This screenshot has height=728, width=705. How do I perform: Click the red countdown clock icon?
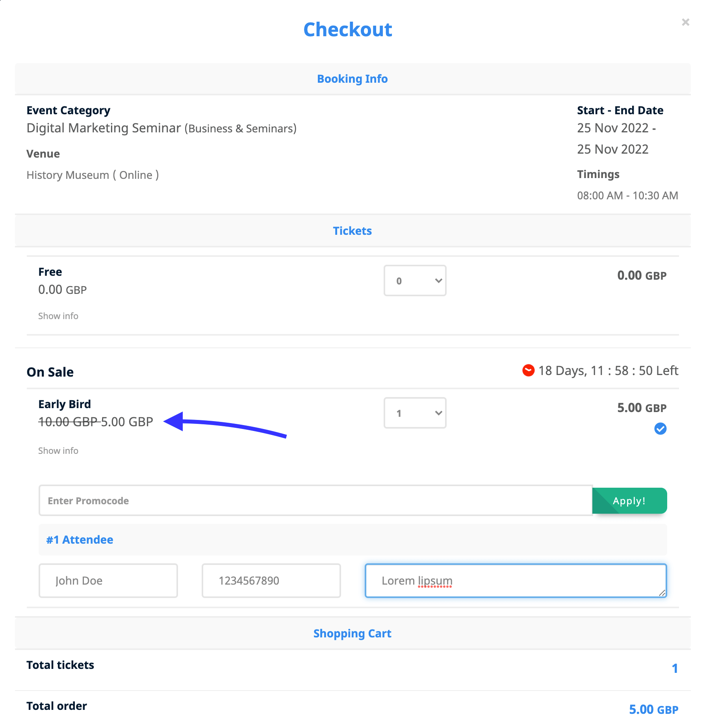528,370
